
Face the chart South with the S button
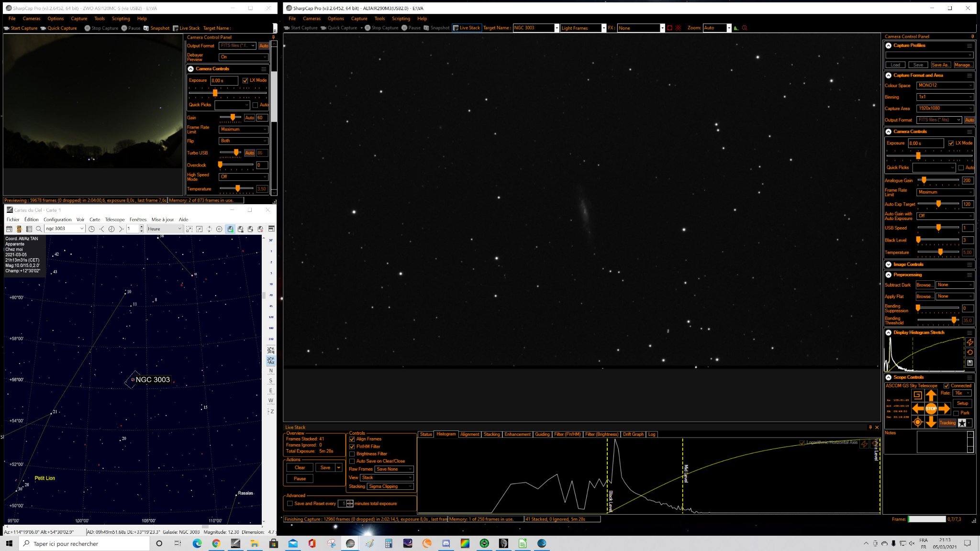(x=271, y=381)
